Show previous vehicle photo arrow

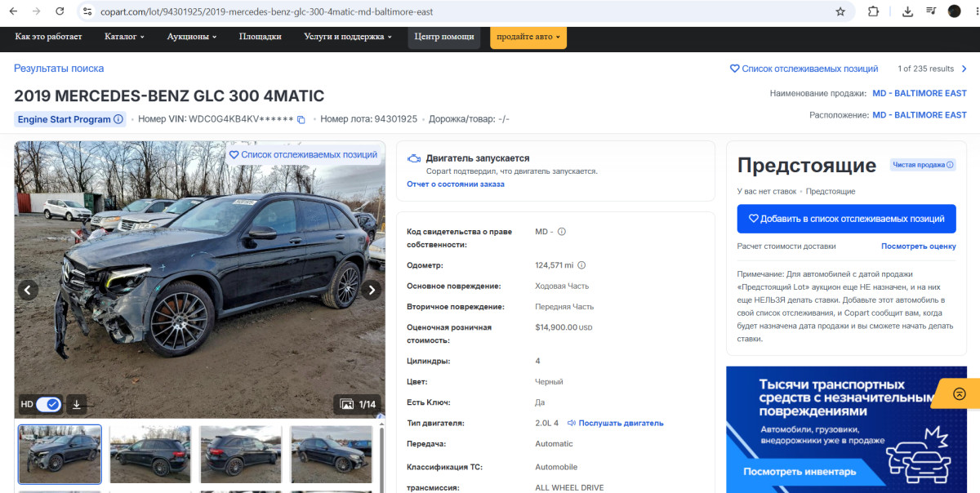click(x=29, y=290)
